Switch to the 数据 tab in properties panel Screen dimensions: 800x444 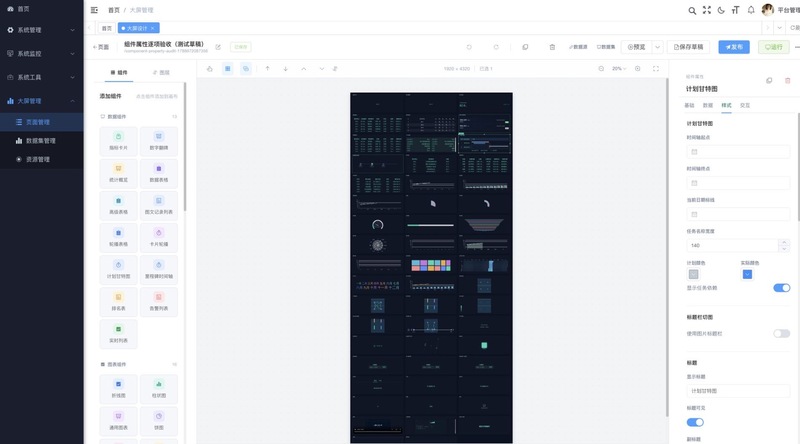[x=707, y=105]
